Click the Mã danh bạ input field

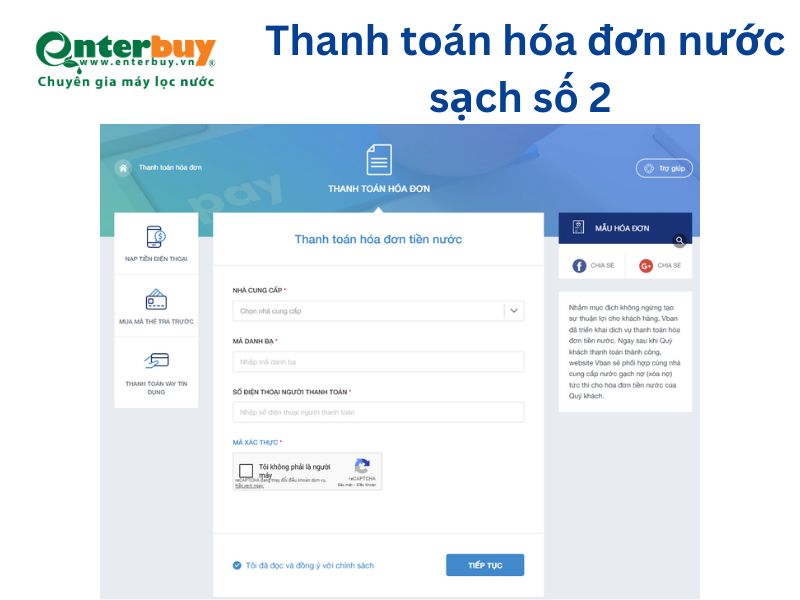click(378, 362)
